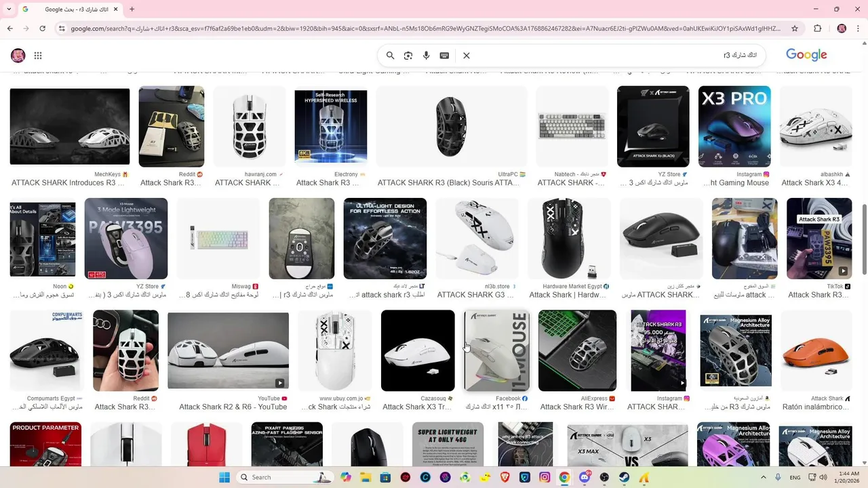Click the address bar URL
Image resolution: width=868 pixels, height=488 pixels.
pos(425,28)
